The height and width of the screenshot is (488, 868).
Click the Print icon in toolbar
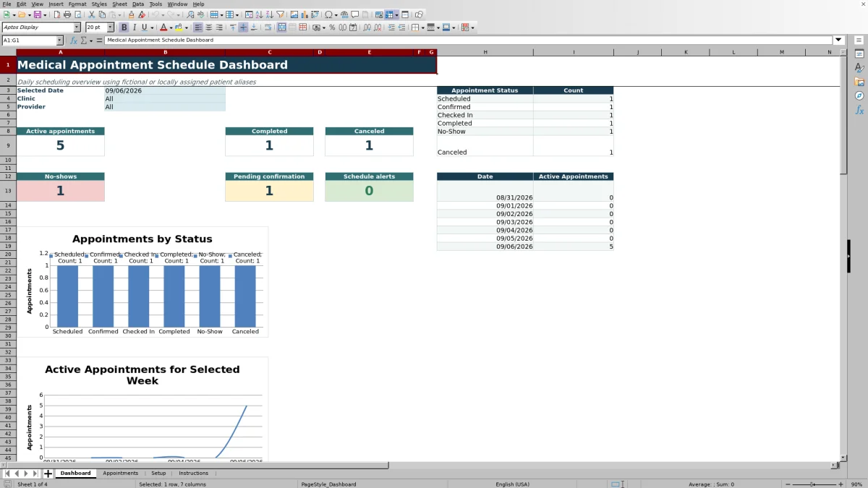click(67, 14)
